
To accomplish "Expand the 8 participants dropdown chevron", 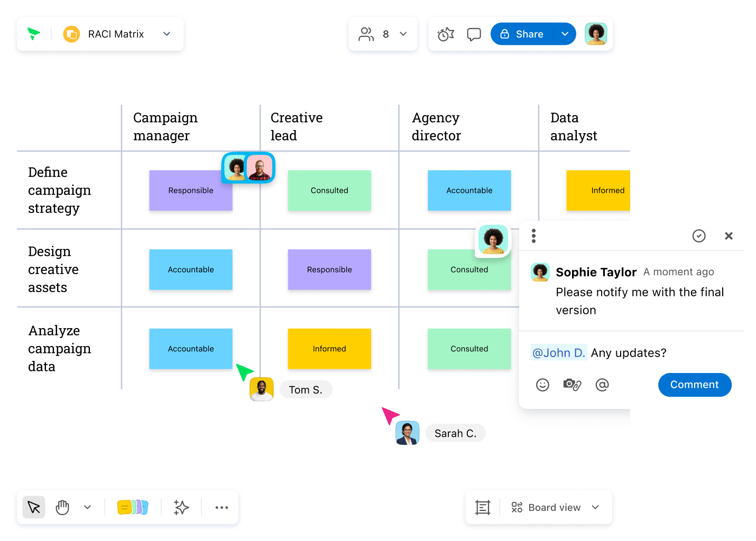I will [403, 34].
